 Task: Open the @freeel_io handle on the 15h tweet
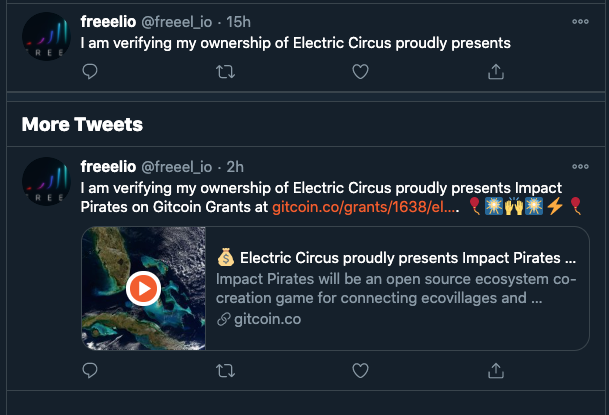[176, 21]
